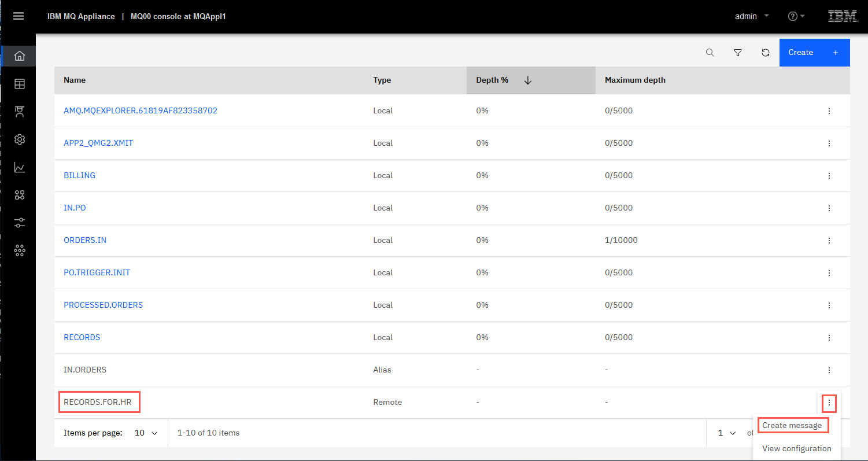The width and height of the screenshot is (868, 461).
Task: Go to the Home sidebar icon
Action: (x=20, y=56)
